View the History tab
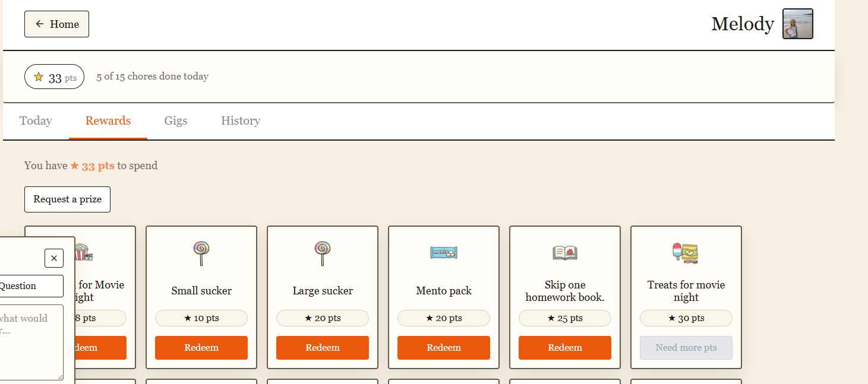The height and width of the screenshot is (384, 868). pyautogui.click(x=241, y=121)
